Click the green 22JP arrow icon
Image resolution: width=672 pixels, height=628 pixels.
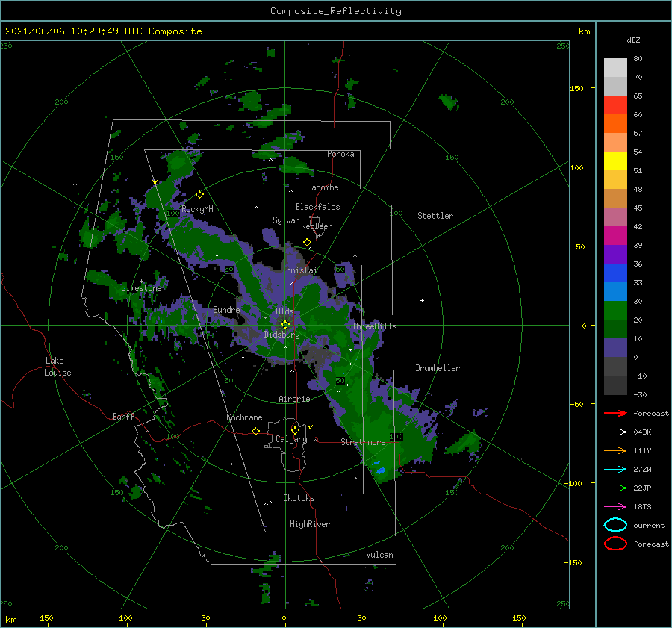615,488
